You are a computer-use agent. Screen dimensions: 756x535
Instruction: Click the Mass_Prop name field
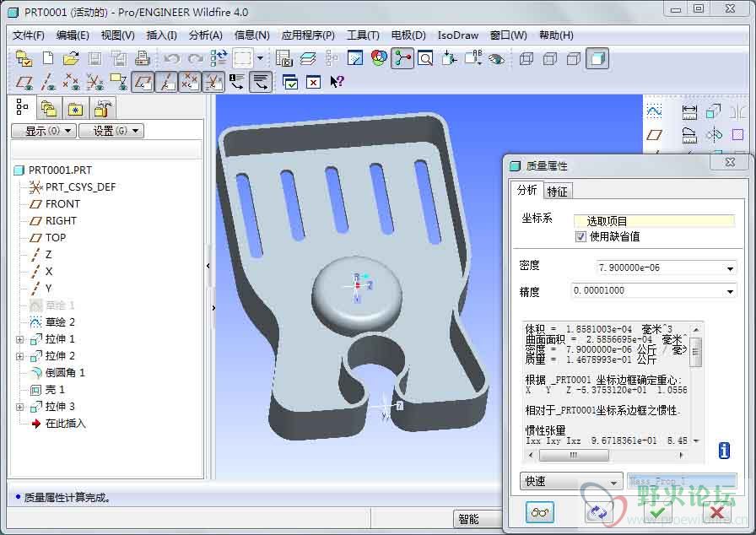[682, 481]
